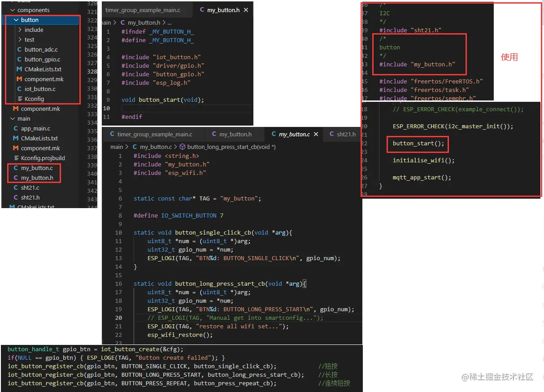Click the 'iot_button_create(&cfg)' statement

(142, 349)
